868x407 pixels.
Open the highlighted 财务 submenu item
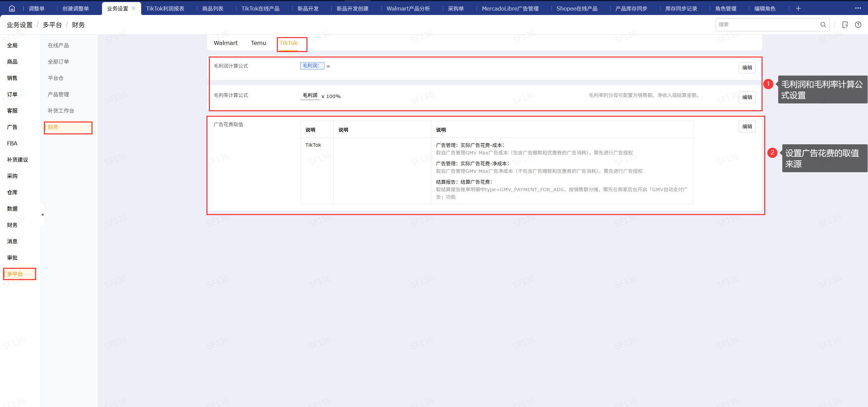pos(68,127)
